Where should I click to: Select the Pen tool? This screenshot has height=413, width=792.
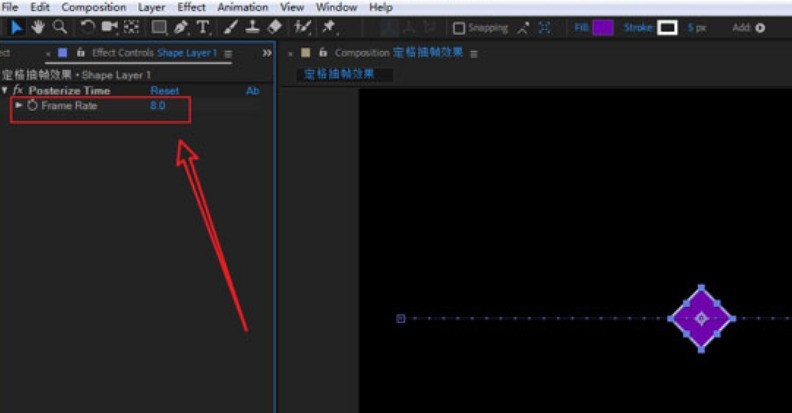[181, 27]
